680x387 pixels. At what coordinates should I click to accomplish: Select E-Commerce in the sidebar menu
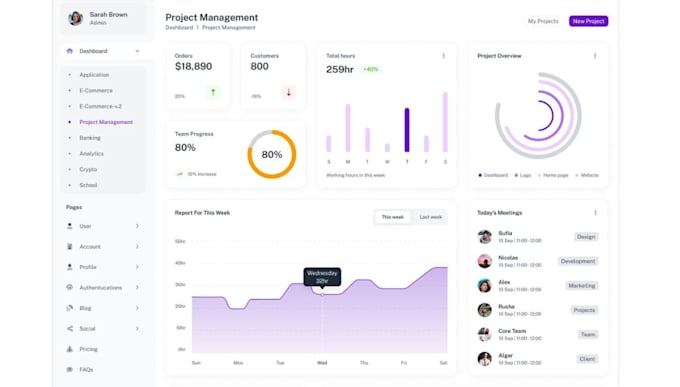click(96, 91)
